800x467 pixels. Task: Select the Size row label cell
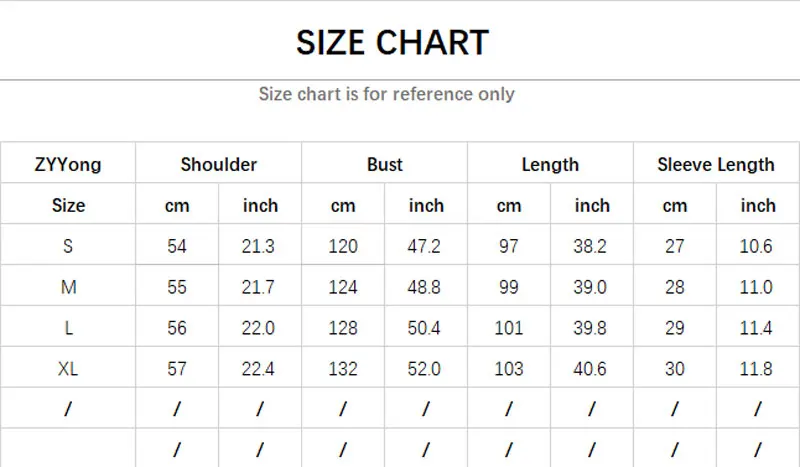[x=68, y=205]
